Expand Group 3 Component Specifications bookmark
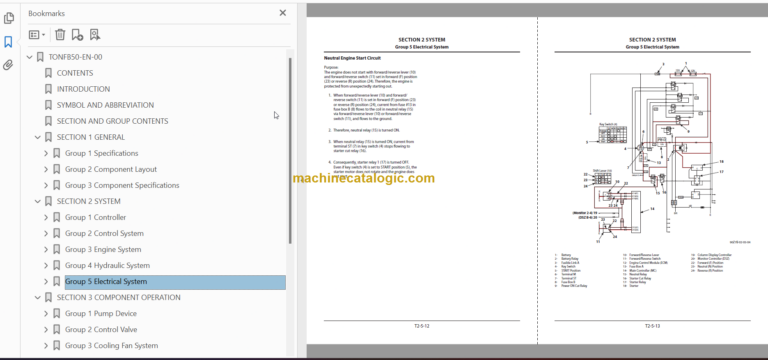Screen dimensions: 768x360 click(x=46, y=185)
